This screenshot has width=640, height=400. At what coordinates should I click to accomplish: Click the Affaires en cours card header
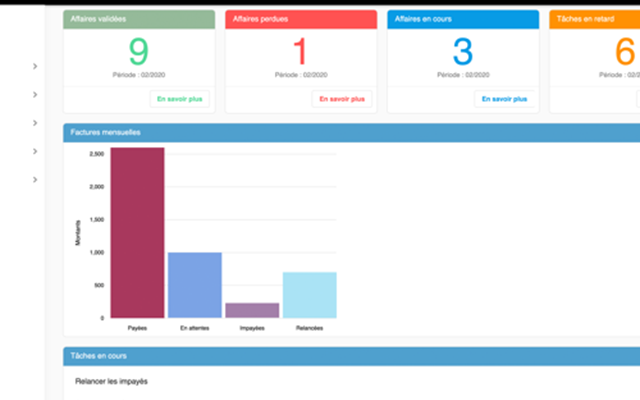point(463,19)
